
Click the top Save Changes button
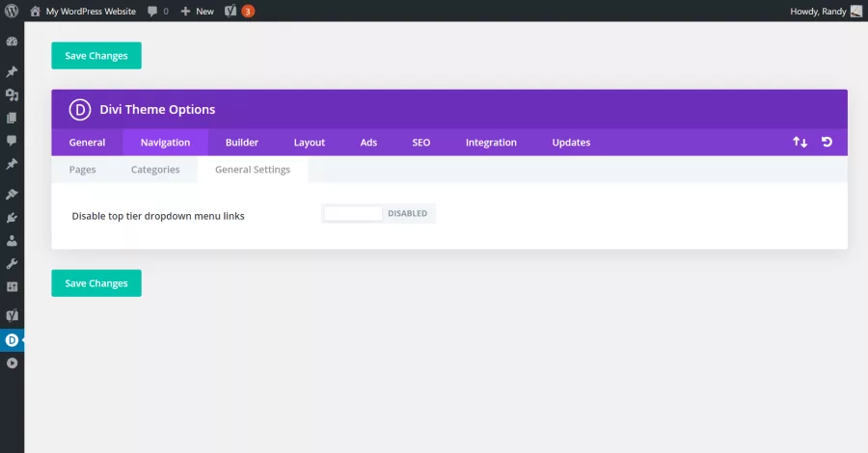[x=96, y=56]
